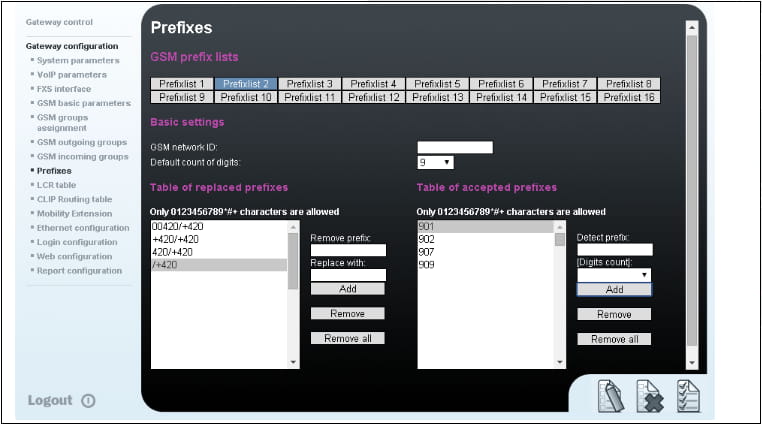Go to VoIP parameters

[x=72, y=74]
